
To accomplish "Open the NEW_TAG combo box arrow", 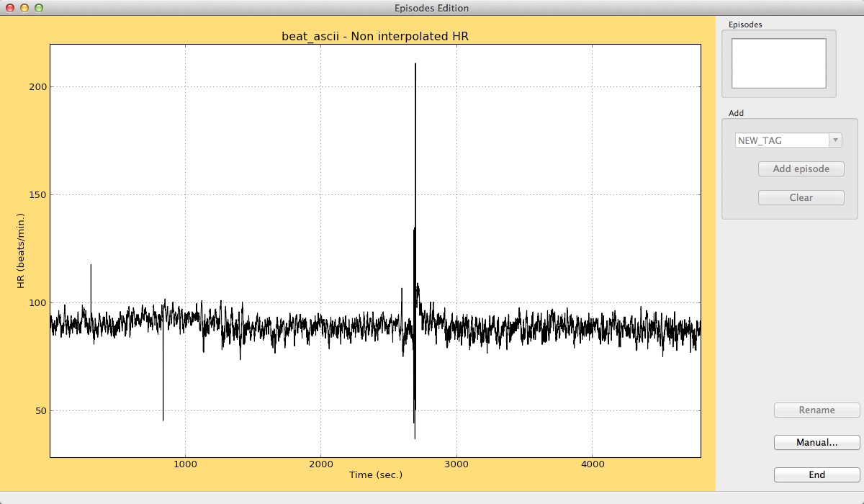I will coord(835,140).
